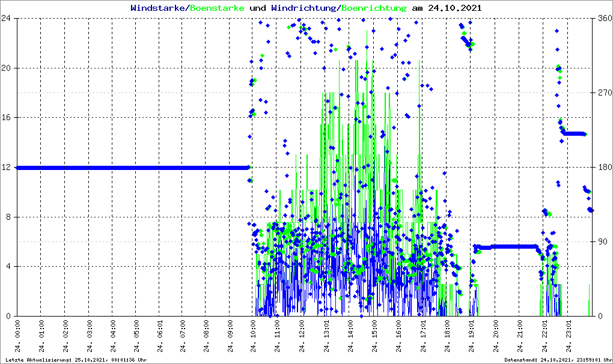Click the time label '24. 22:01'
This screenshot has height=364, width=613.
click(x=544, y=336)
